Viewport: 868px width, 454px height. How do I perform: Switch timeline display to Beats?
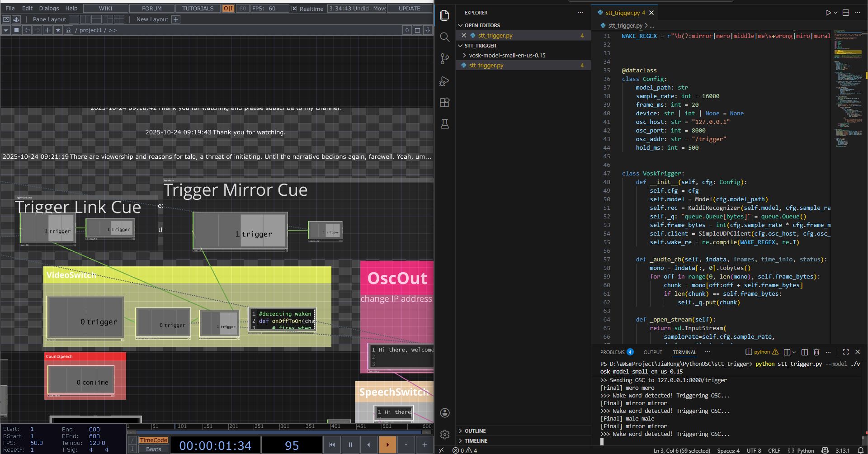(154, 449)
